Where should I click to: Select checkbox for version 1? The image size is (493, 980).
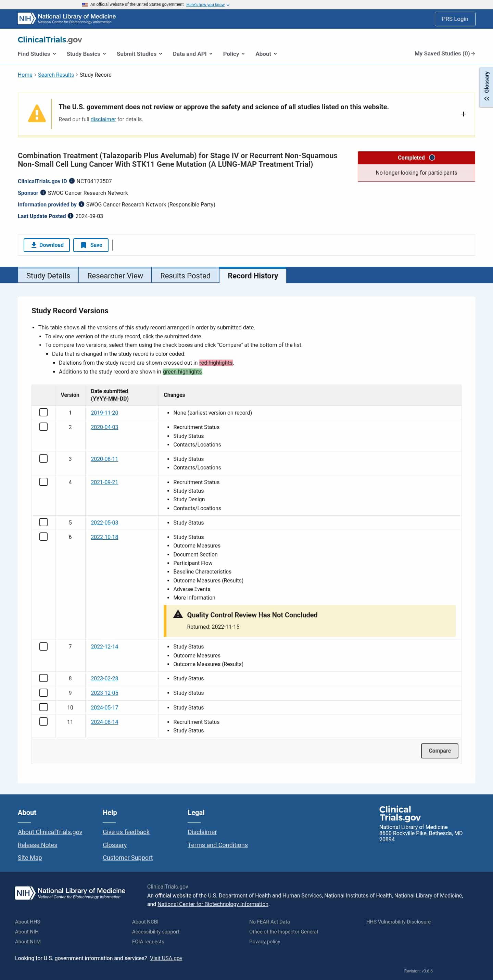tap(44, 412)
